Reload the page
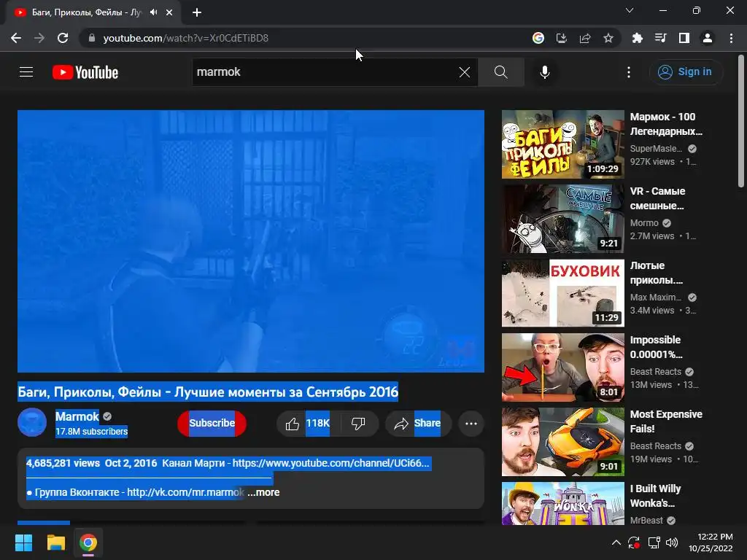The width and height of the screenshot is (747, 560). pyautogui.click(x=63, y=38)
